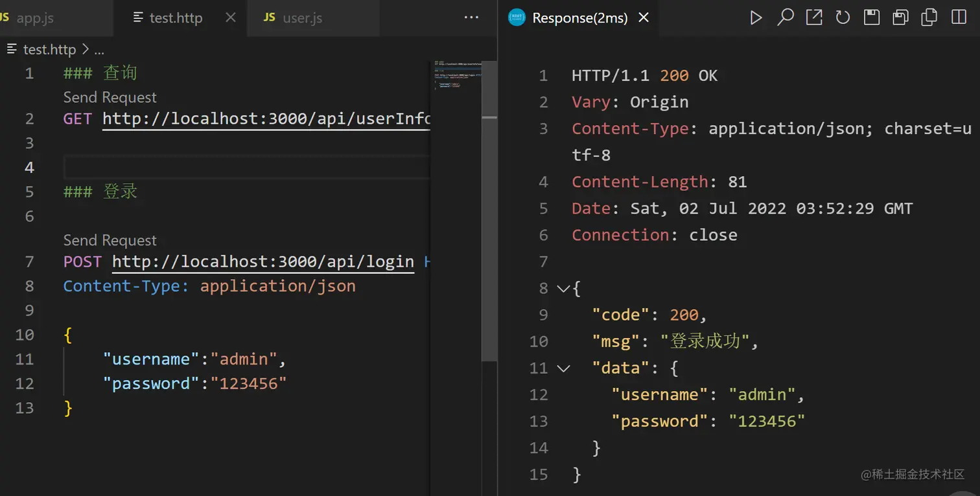Click the code minimap preview
980x496 pixels.
pyautogui.click(x=457, y=74)
